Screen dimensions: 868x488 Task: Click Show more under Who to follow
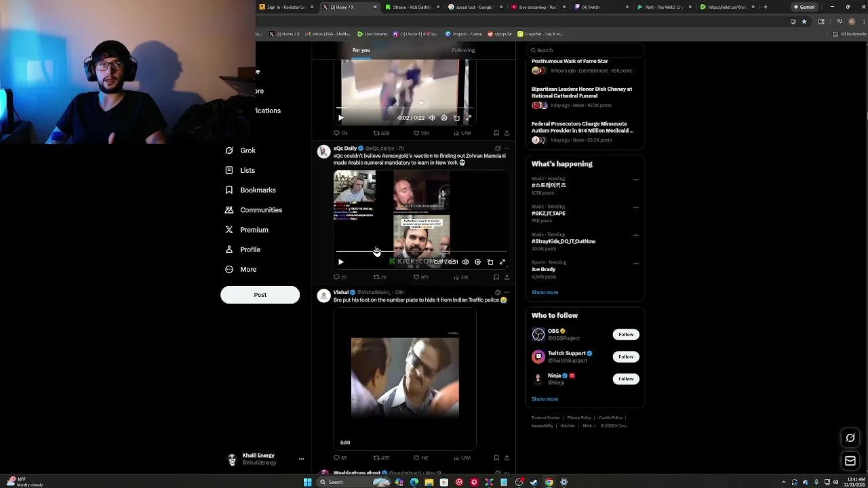click(545, 399)
